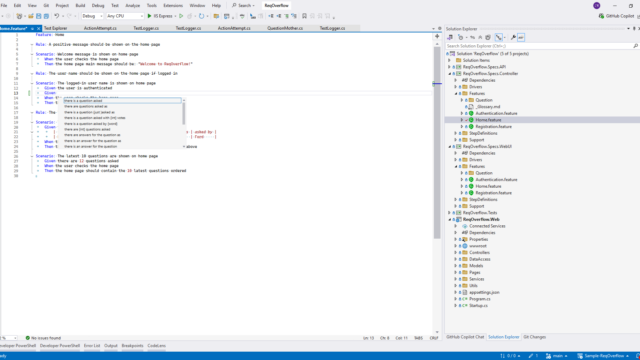
Task: Toggle Preview Selected Items in Solution Explorer toolbar
Action: coord(521,37)
